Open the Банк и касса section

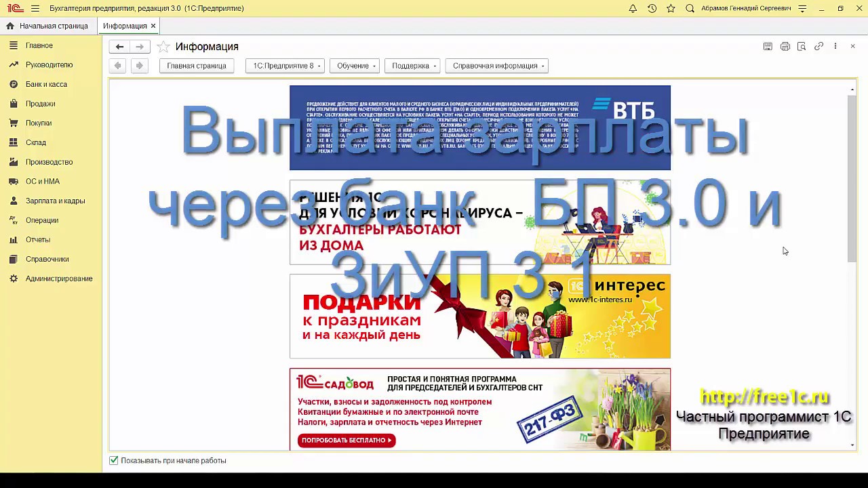pyautogui.click(x=46, y=84)
